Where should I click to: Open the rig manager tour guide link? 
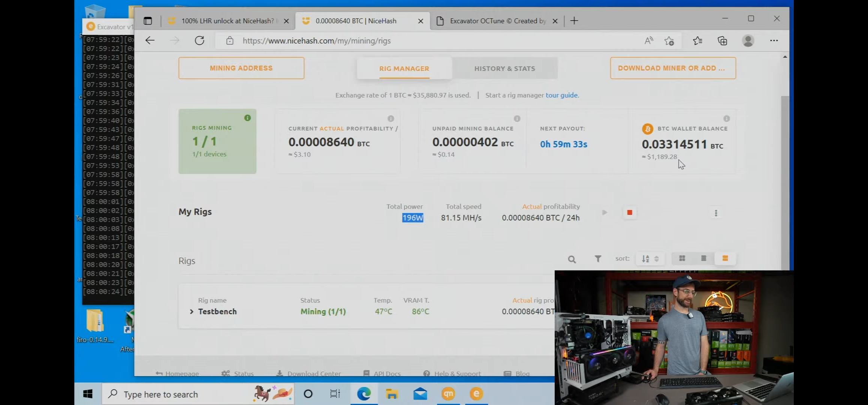coord(562,95)
